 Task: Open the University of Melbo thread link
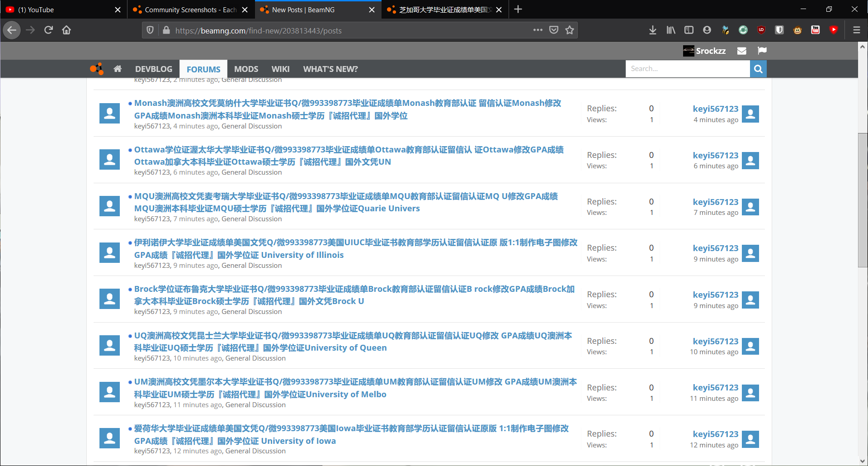[x=355, y=388]
